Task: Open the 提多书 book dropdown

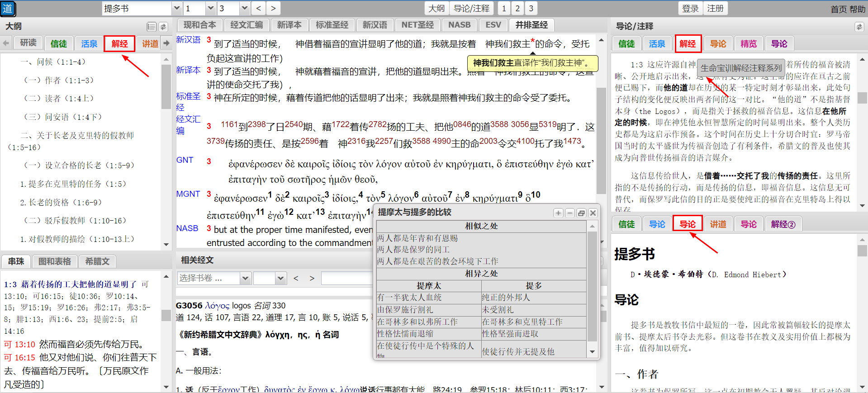Action: coord(177,8)
